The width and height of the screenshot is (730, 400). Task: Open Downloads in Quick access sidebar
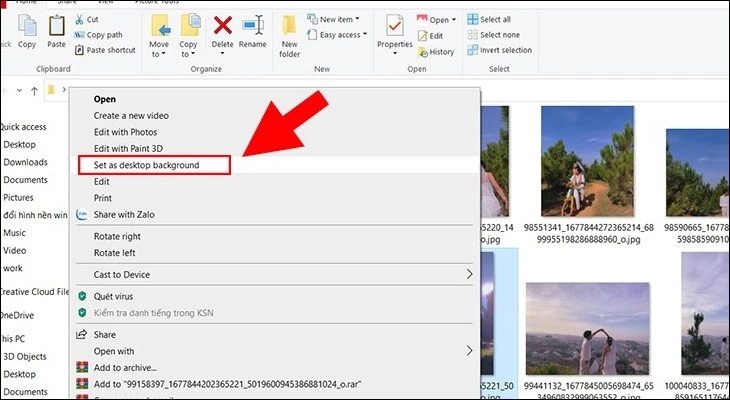(25, 162)
